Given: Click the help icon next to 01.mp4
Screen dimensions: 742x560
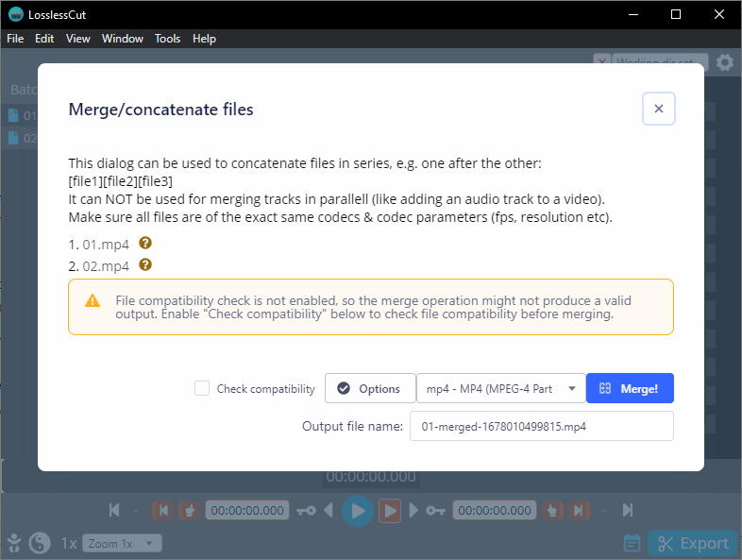Looking at the screenshot, I should pos(145,244).
